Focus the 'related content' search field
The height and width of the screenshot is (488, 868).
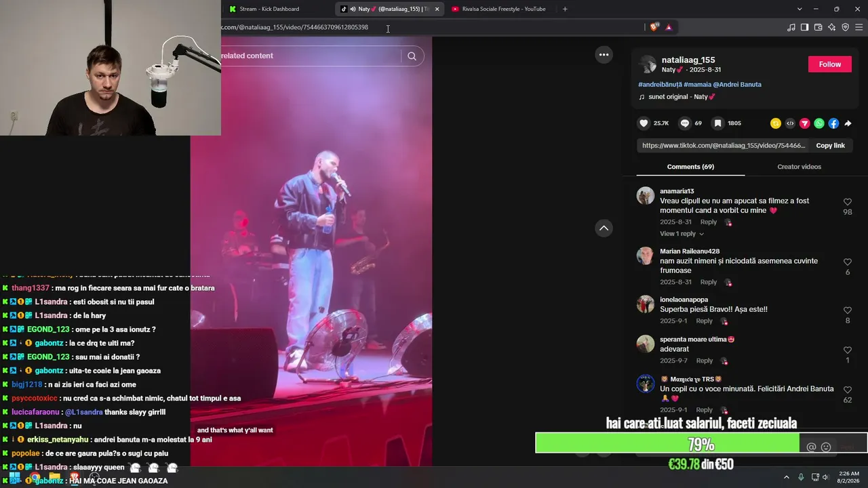click(311, 56)
